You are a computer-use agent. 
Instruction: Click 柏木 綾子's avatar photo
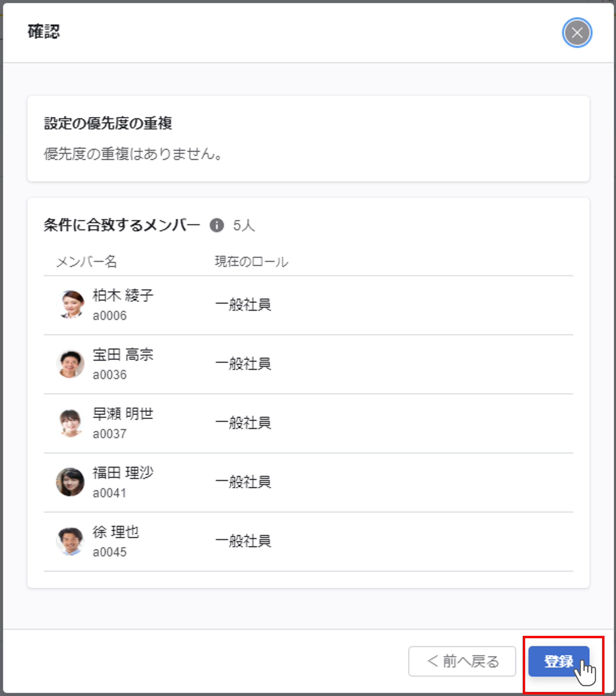(x=70, y=305)
